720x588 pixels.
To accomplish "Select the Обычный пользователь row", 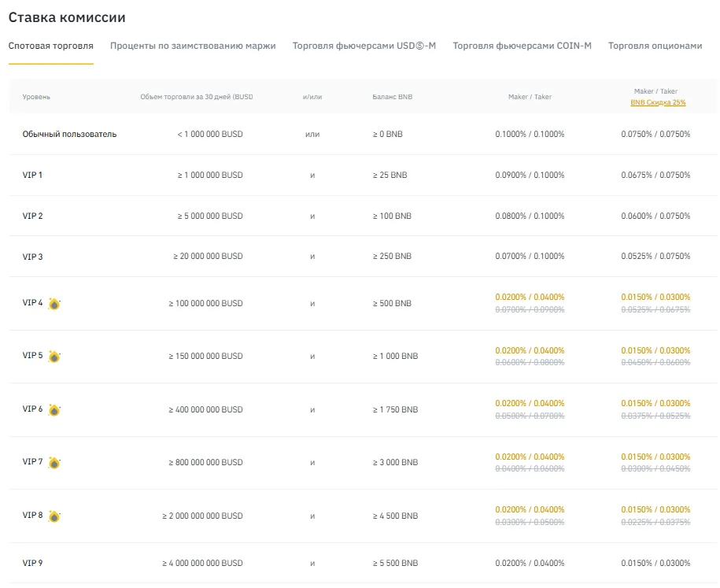I will (x=70, y=134).
